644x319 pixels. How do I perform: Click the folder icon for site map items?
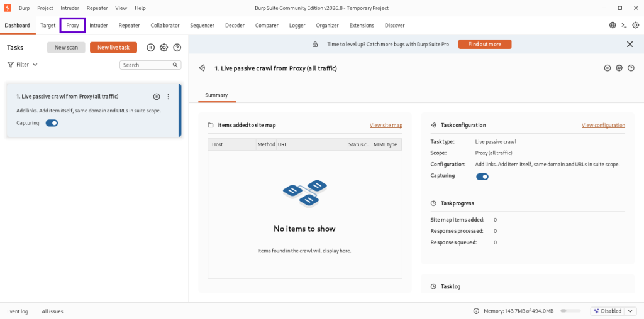211,126
